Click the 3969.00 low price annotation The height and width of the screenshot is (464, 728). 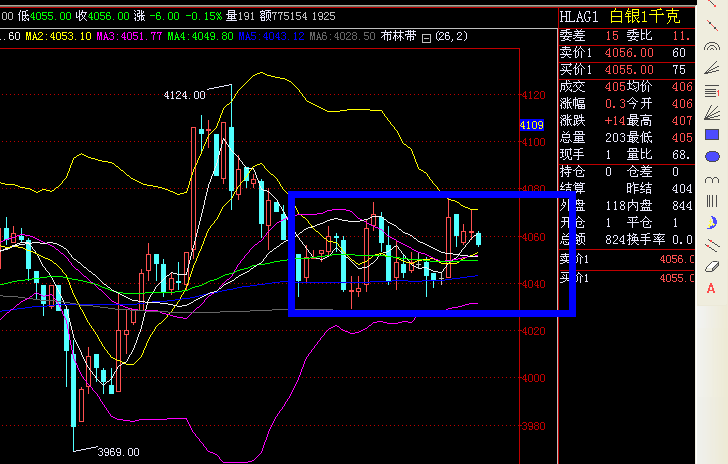[x=118, y=452]
